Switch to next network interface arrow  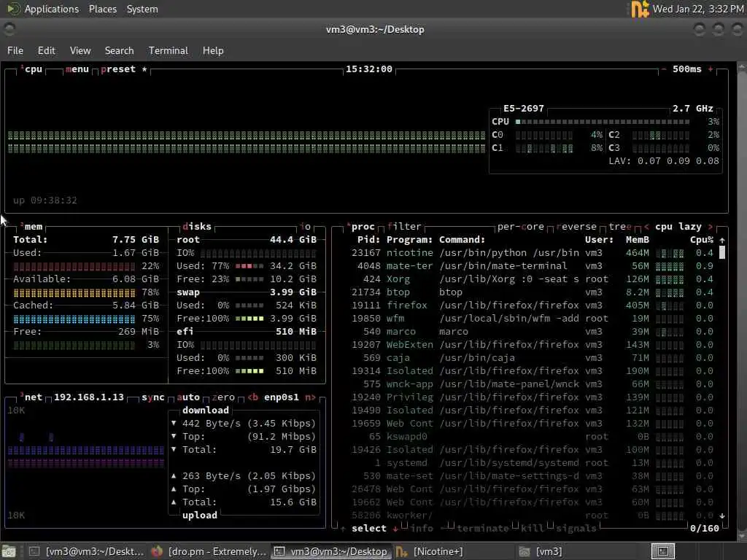(310, 397)
